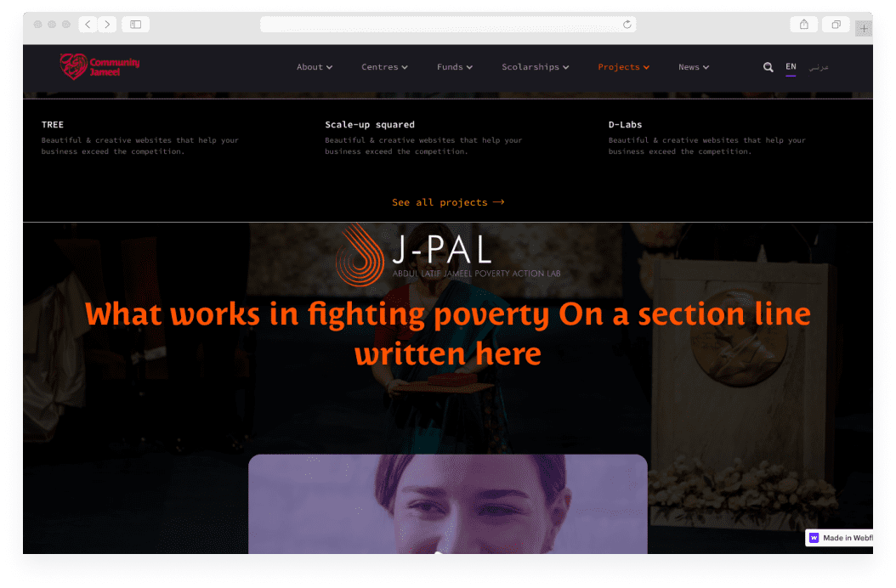The width and height of the screenshot is (896, 588).
Task: Add a new browser tab
Action: pos(864,28)
